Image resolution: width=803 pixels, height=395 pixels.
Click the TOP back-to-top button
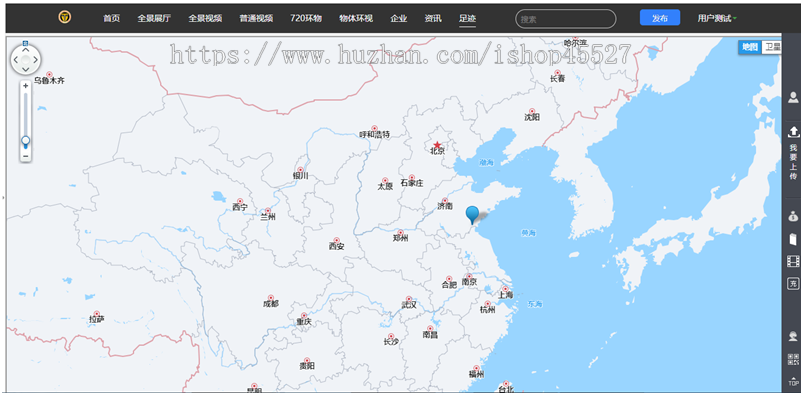pyautogui.click(x=793, y=382)
